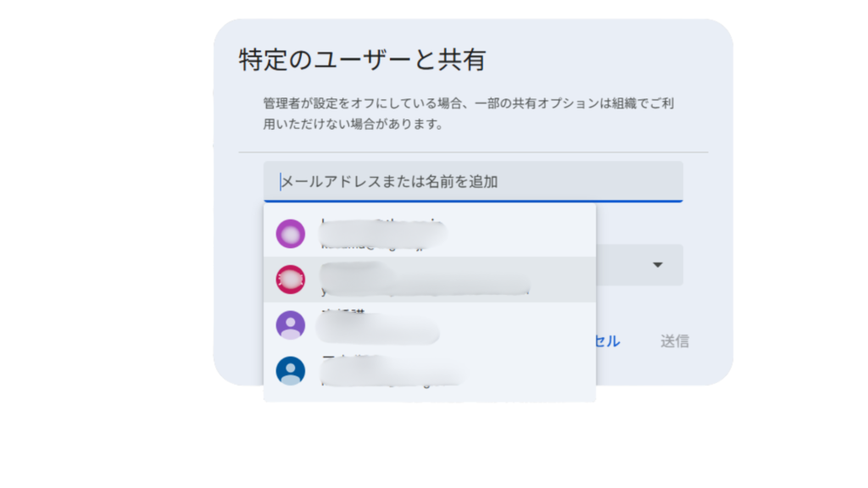Image resolution: width=868 pixels, height=488 pixels.
Task: Click the light purple person avatar icon
Action: pyautogui.click(x=291, y=325)
